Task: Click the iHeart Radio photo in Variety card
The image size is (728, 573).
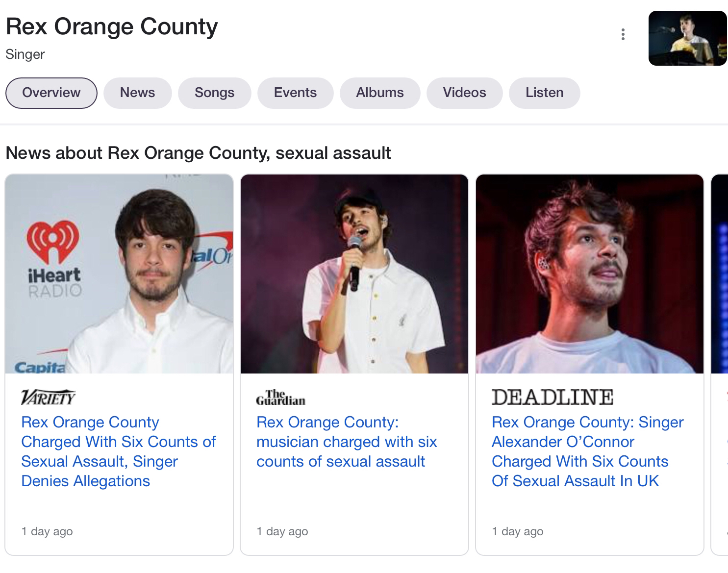Action: (x=119, y=274)
